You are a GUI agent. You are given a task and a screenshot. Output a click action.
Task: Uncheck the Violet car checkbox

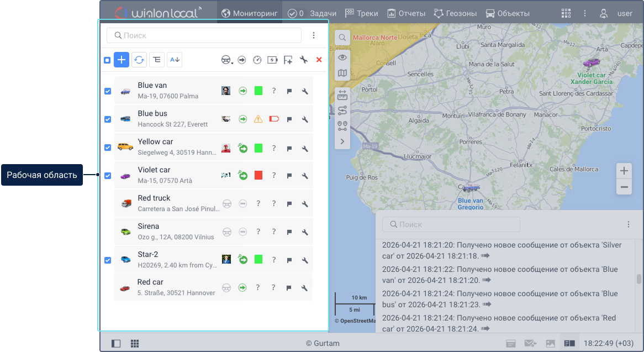pyautogui.click(x=108, y=176)
